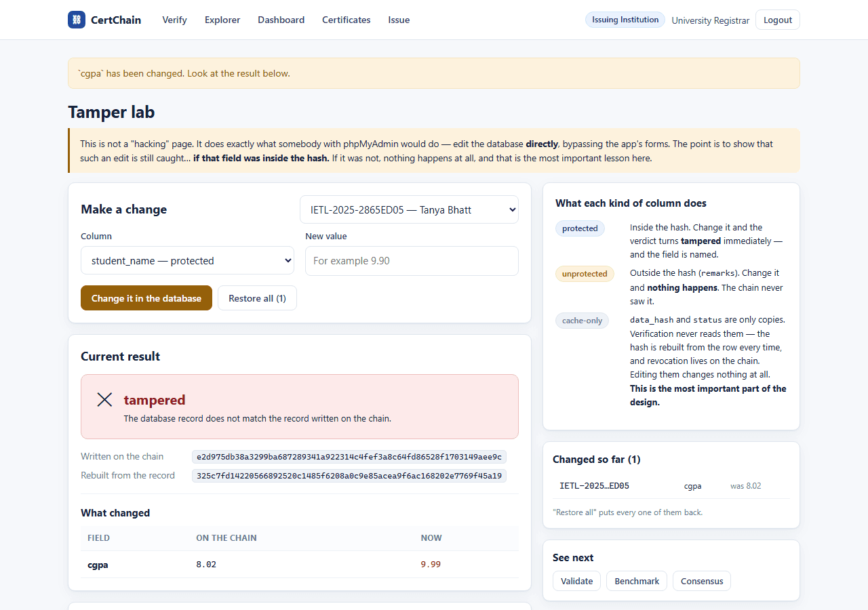Select the Written on the chain hash
868x610 pixels.
click(x=349, y=457)
